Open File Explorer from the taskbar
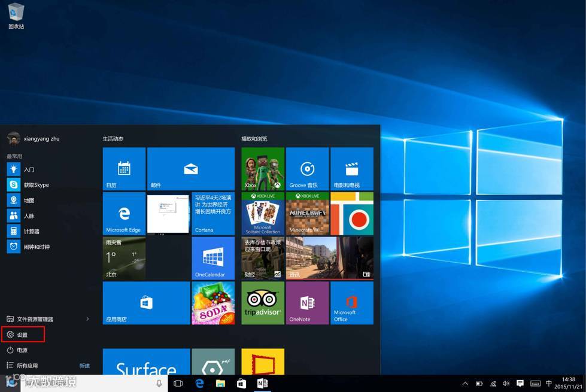 click(x=220, y=384)
